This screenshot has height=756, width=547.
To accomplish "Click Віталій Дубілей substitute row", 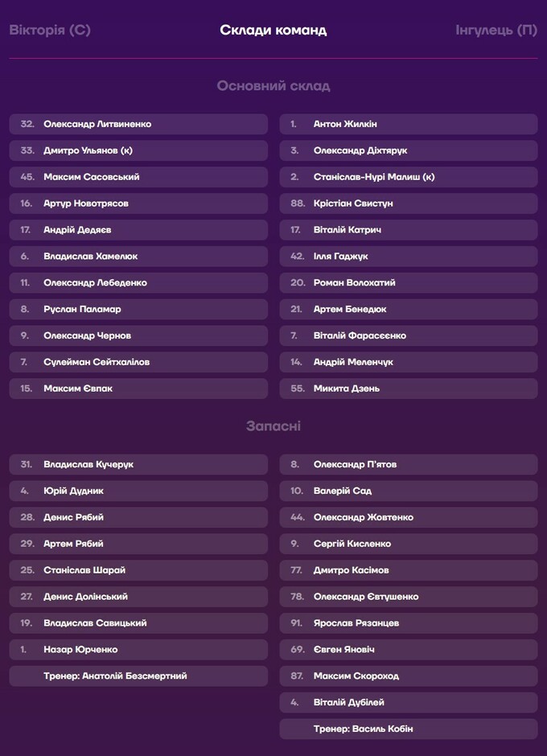I will [409, 702].
